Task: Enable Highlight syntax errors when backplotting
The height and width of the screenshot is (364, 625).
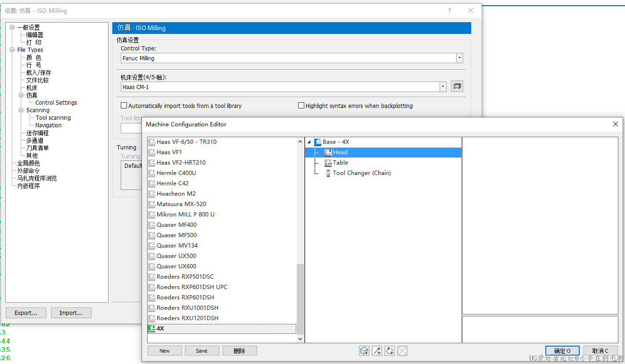Action: point(301,106)
